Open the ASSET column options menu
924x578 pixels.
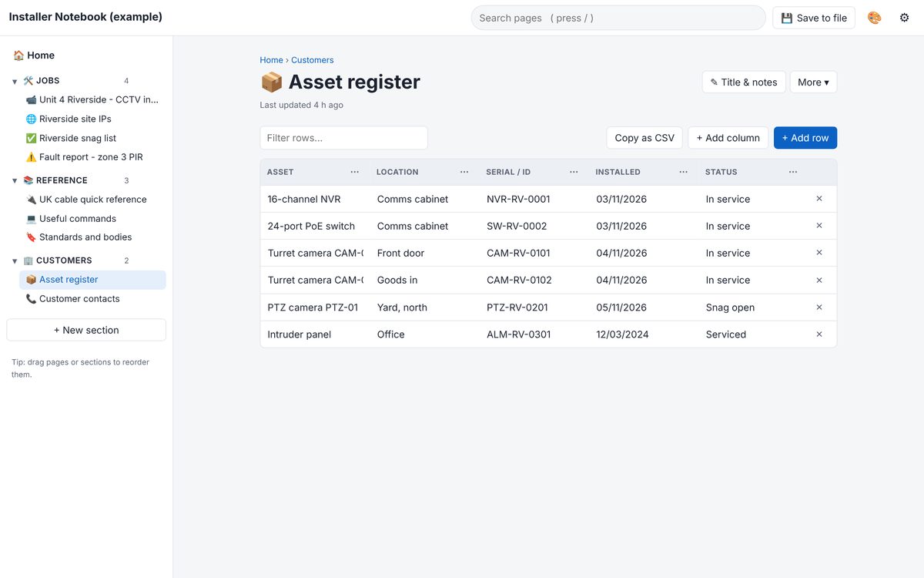pos(354,172)
